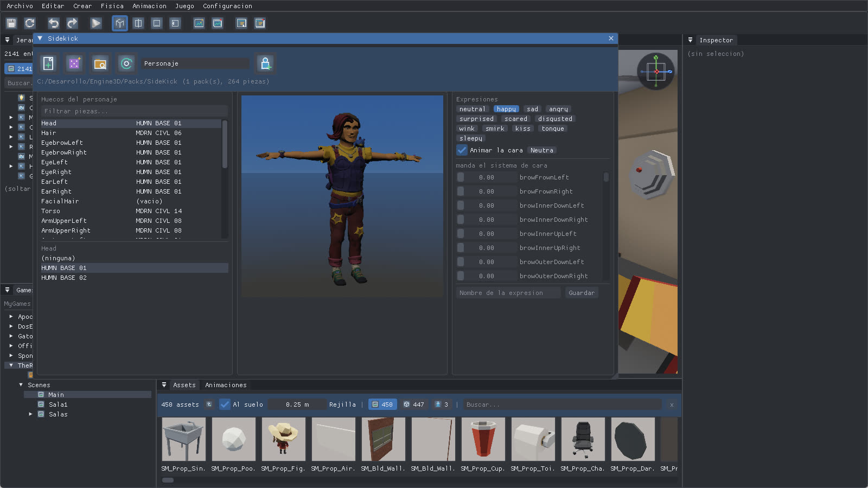
Task: Open the Assets panel menu arrow
Action: click(164, 385)
